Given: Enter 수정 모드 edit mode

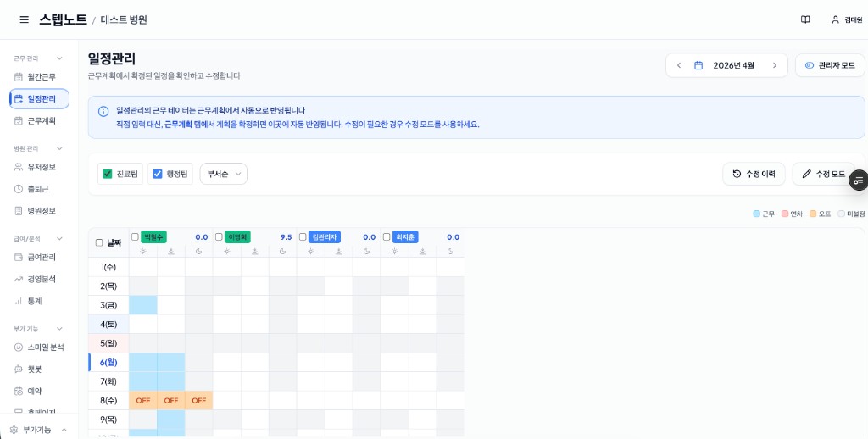Looking at the screenshot, I should tap(824, 174).
